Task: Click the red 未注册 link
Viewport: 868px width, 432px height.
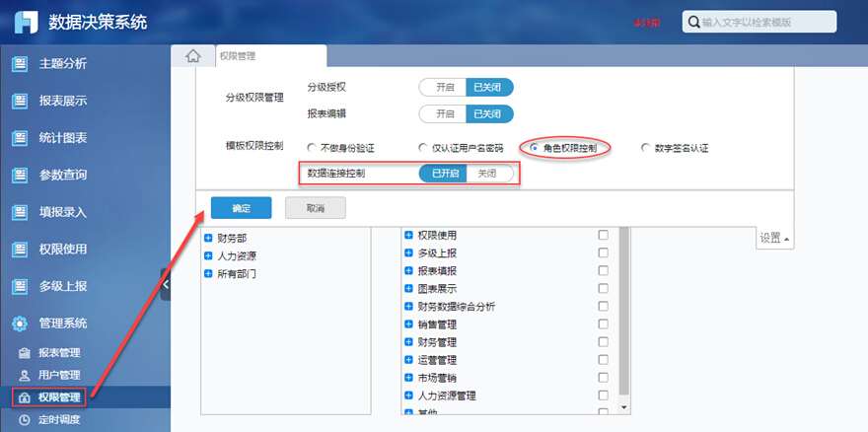Action: [647, 23]
